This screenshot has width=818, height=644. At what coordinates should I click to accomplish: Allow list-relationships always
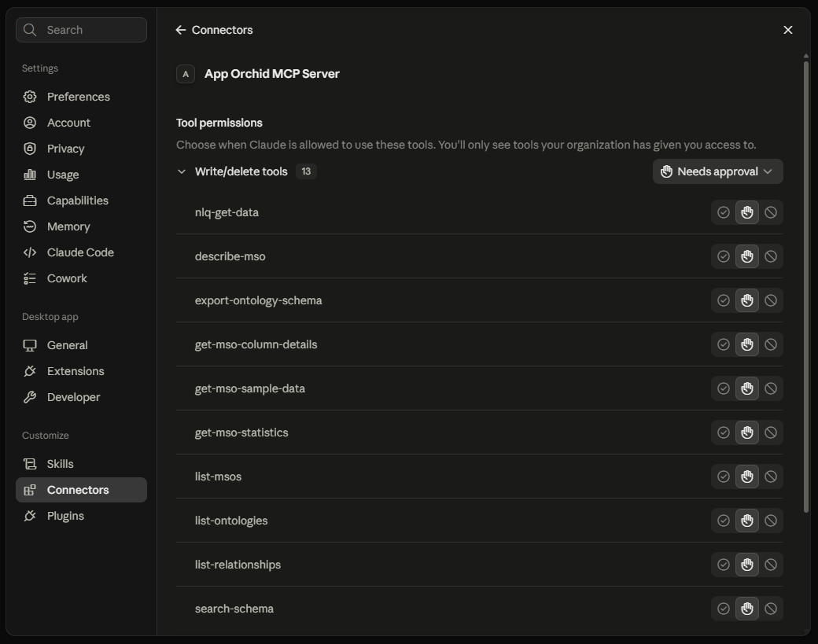(x=723, y=565)
